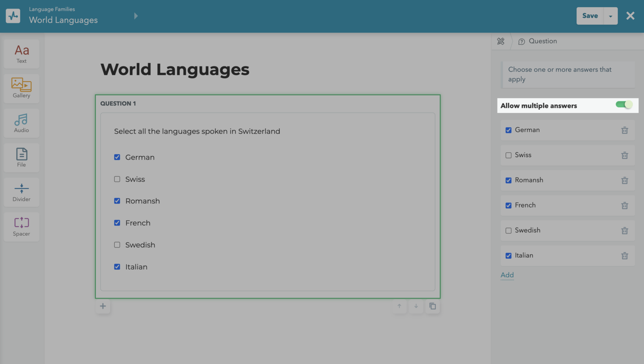Check the Swedish box in right panel
Screen dimensions: 644x364
click(x=508, y=230)
